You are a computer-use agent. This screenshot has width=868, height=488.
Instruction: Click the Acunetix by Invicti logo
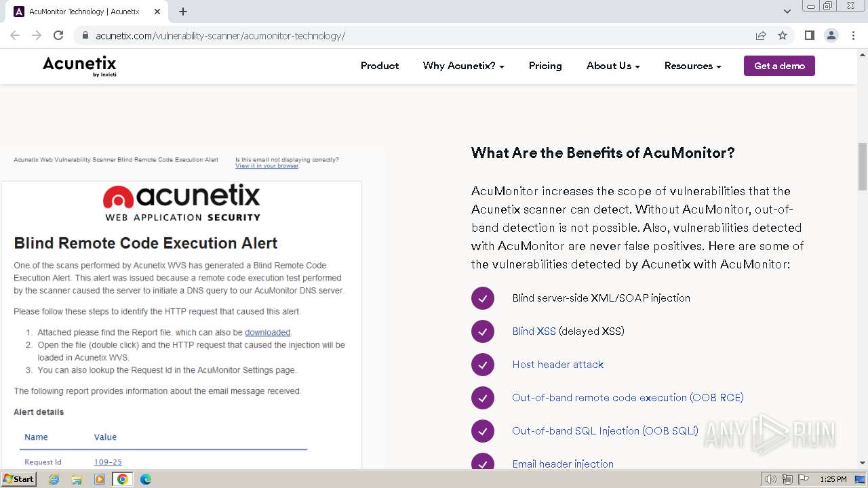click(x=79, y=66)
